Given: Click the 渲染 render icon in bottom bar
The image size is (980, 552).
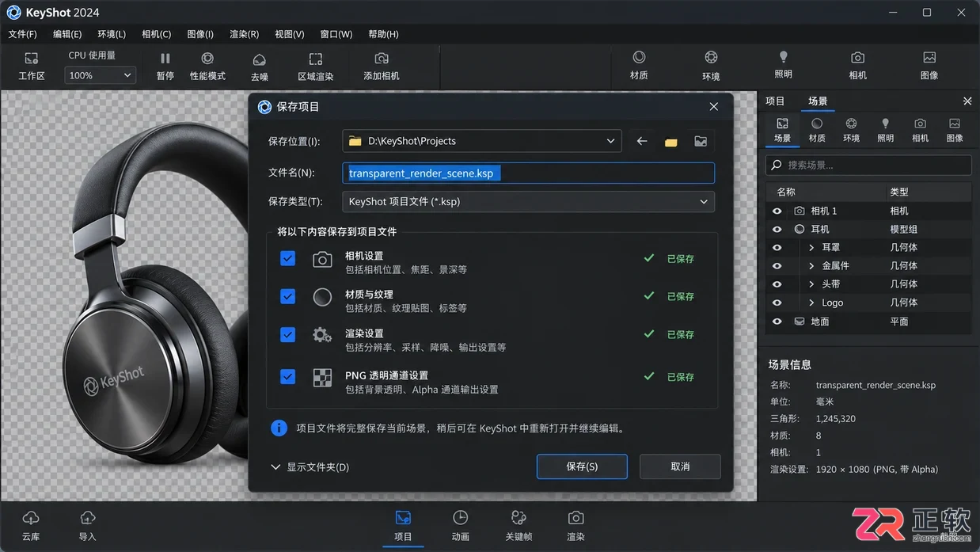Looking at the screenshot, I should point(575,518).
